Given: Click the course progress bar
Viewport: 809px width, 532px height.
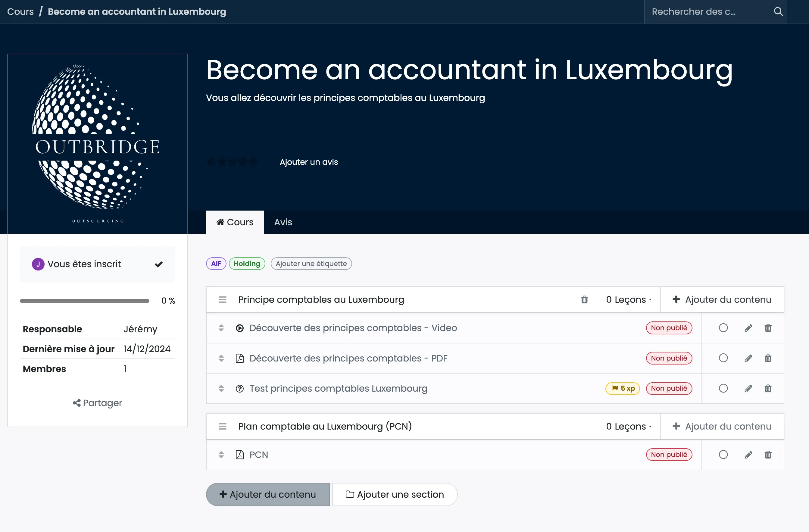Looking at the screenshot, I should (x=85, y=301).
